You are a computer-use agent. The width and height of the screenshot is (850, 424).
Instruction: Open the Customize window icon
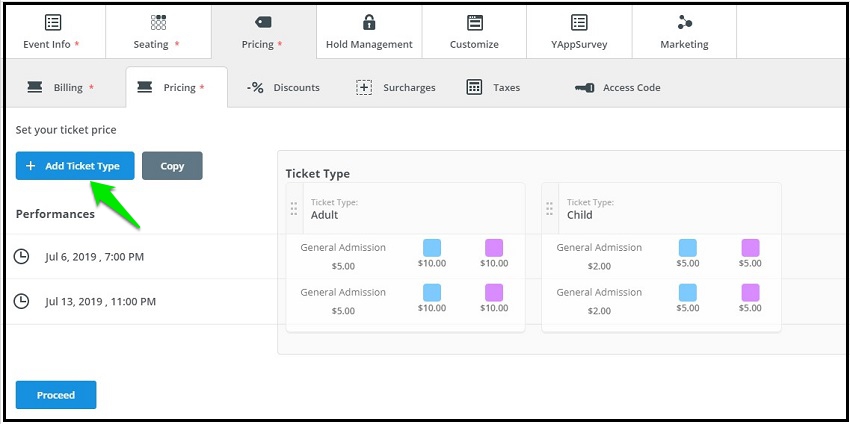pos(474,22)
